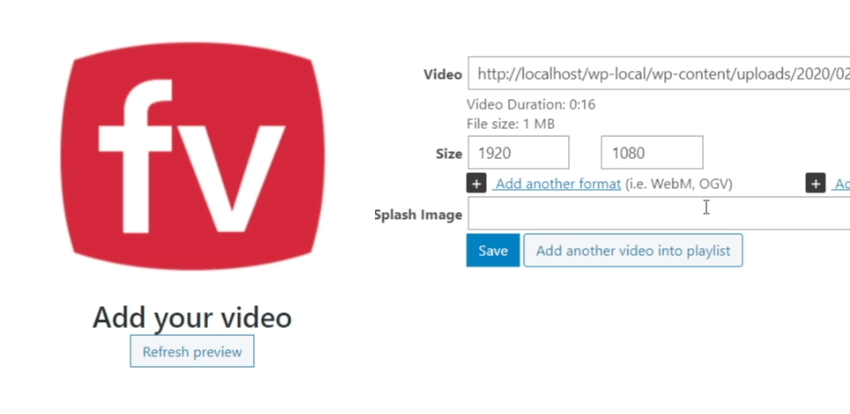Click the (i.e. WebM, OGV) hint text

tap(679, 184)
